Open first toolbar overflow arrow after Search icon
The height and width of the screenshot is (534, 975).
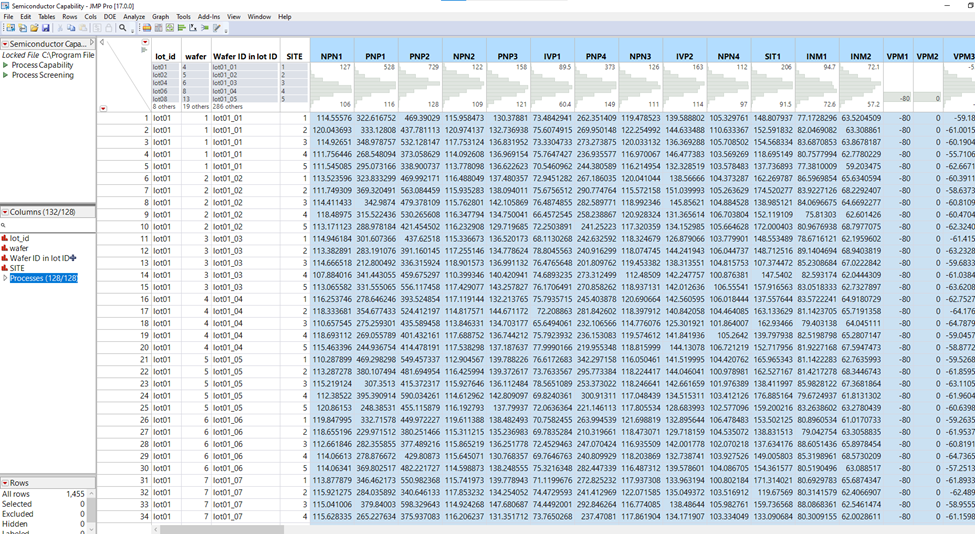click(132, 30)
